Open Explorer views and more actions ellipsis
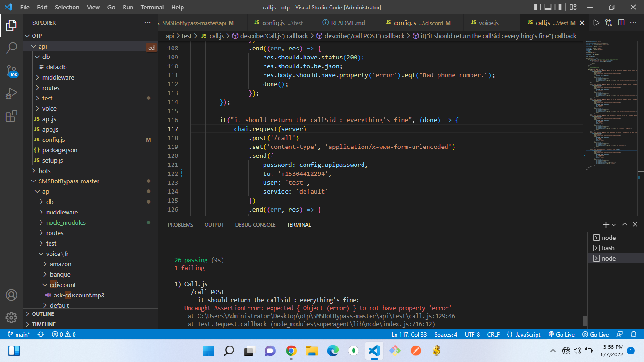 click(148, 23)
